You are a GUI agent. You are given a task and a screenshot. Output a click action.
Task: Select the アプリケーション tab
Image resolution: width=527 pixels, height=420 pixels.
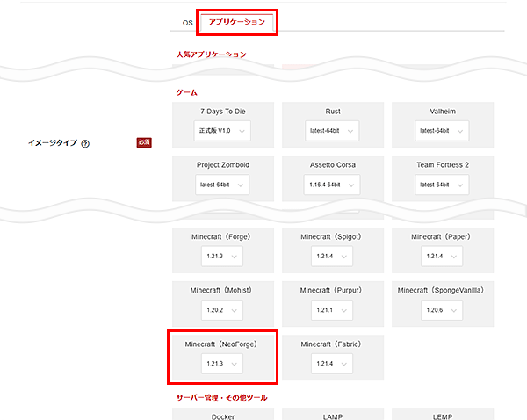point(238,22)
